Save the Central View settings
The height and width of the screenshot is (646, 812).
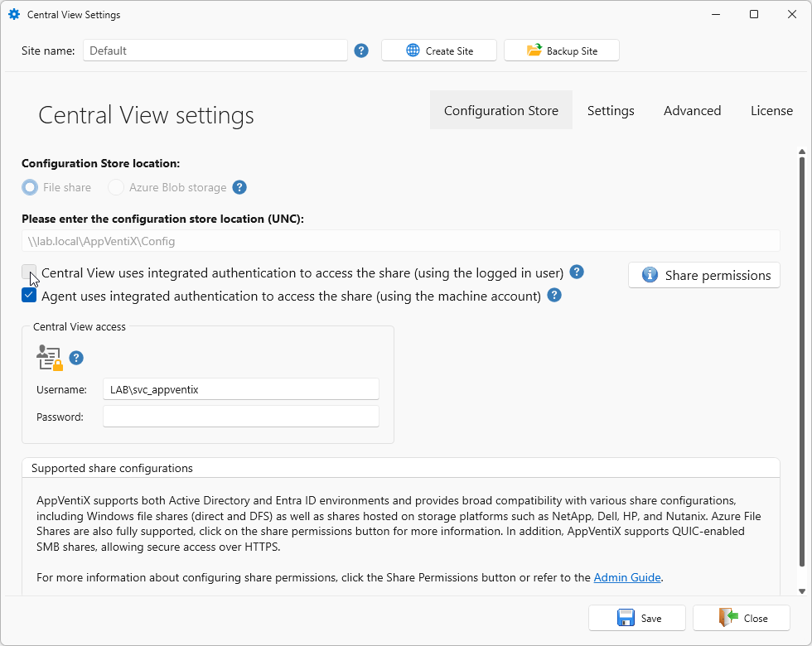click(637, 618)
